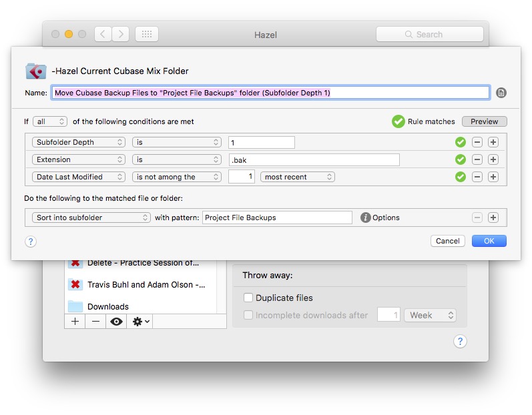This screenshot has height=415, width=532.
Task: Open the Subfolder Depth attribute dropdown
Action: click(79, 142)
